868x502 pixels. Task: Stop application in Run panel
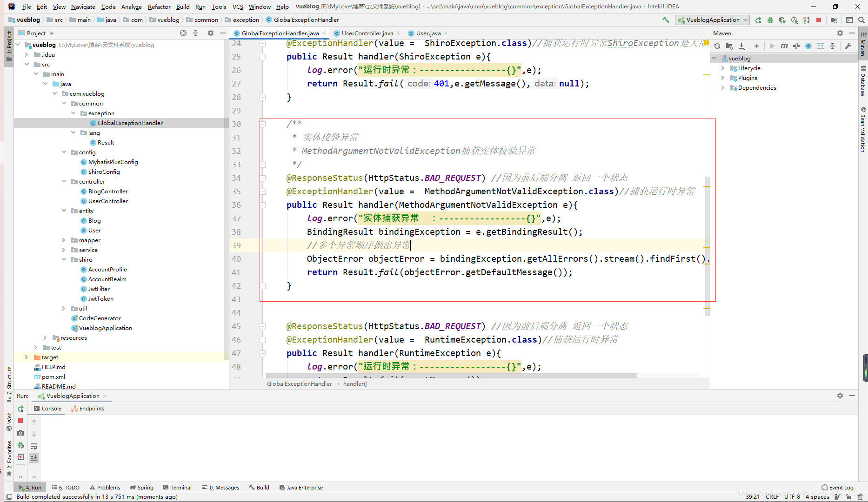[20, 421]
